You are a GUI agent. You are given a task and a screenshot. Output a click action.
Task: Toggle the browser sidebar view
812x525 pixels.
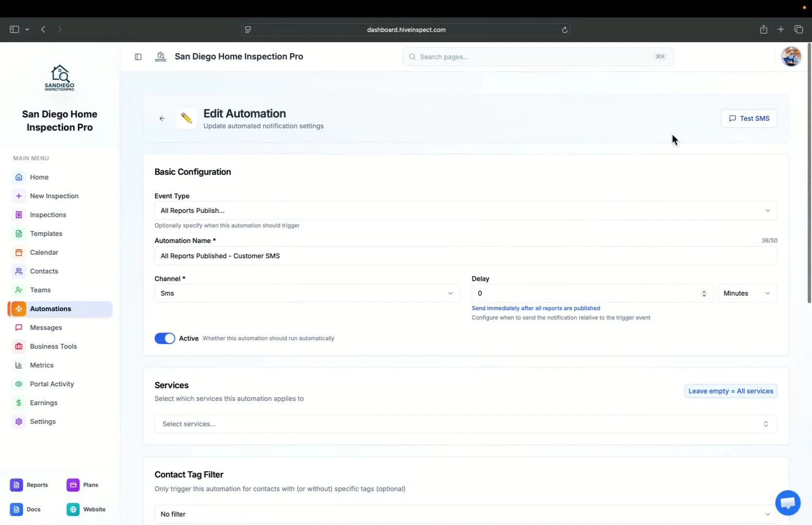(x=14, y=29)
